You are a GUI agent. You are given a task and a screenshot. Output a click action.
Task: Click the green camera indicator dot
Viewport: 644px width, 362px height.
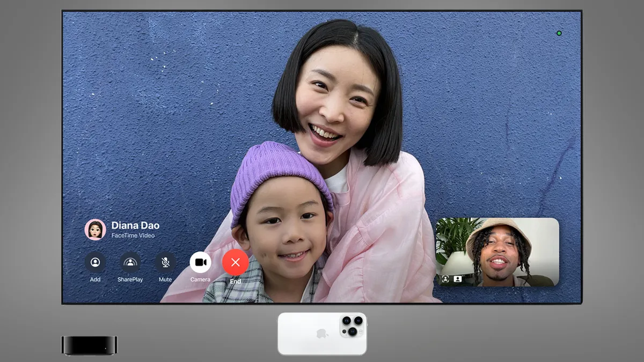click(559, 33)
